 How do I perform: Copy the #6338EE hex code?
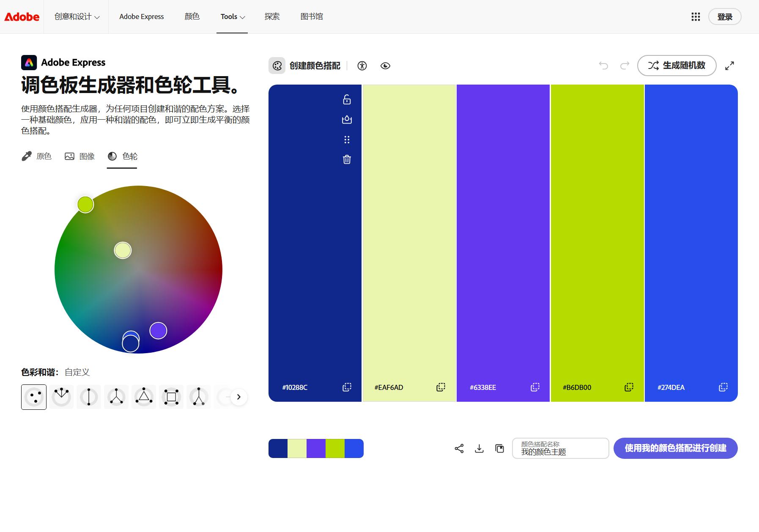click(535, 387)
